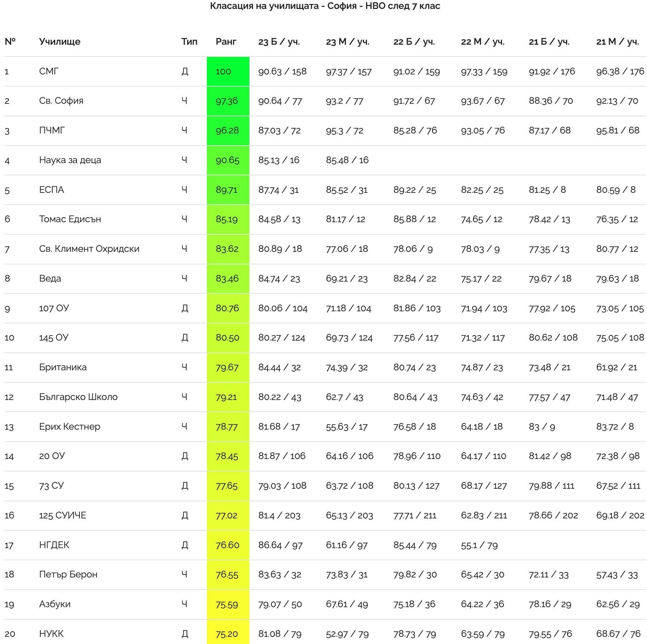The width and height of the screenshot is (647, 644).
Task: Click the Томас Едисън school name
Action: 70,219
